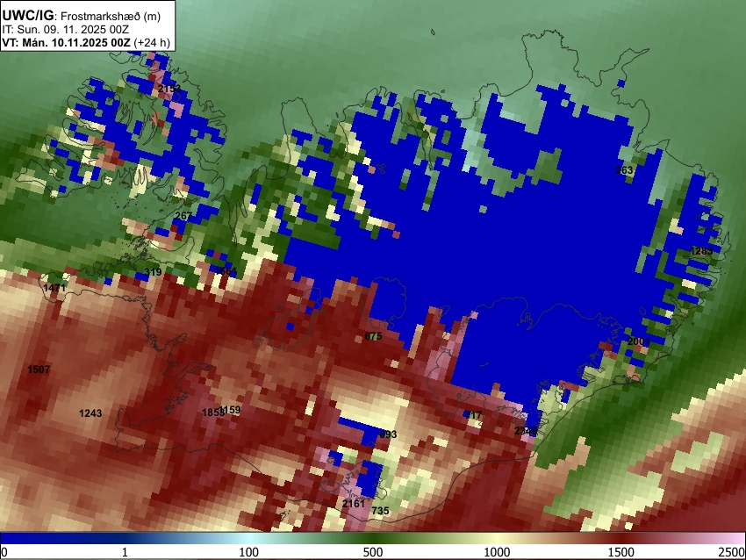Click the map value 675
Image resolution: width=746 pixels, height=560 pixels.
373,336
